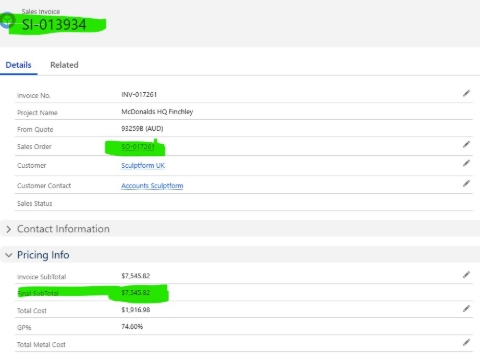Switch to the Related tab
Screen dimensions: 480x360
coord(64,65)
